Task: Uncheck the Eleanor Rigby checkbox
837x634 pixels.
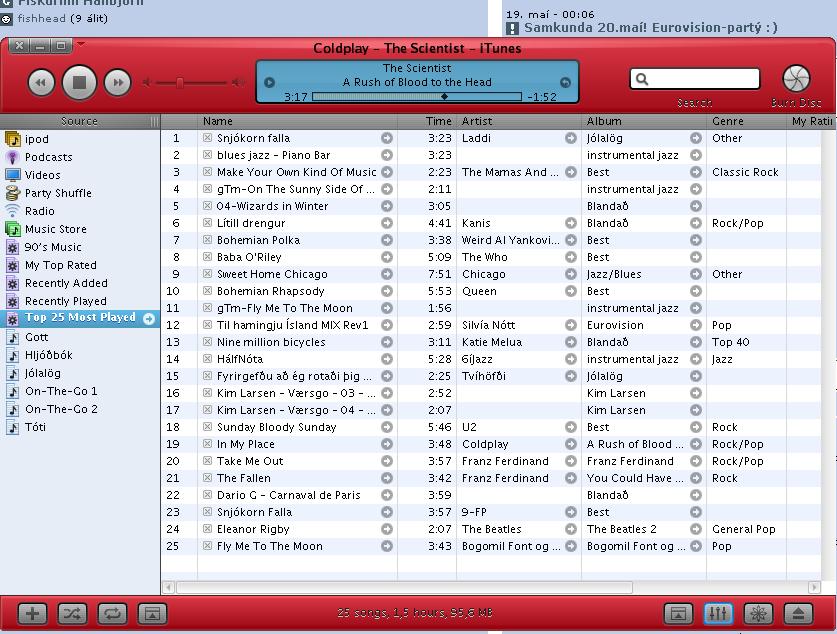Action: pos(207,529)
